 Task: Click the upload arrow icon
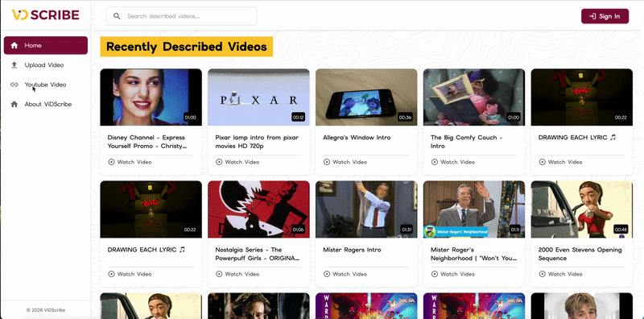point(14,65)
